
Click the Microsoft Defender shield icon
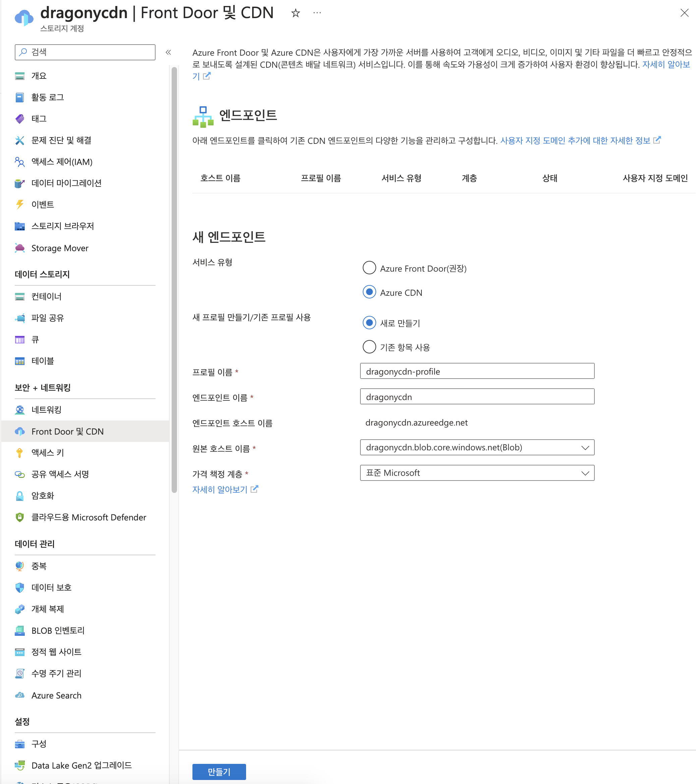[19, 517]
